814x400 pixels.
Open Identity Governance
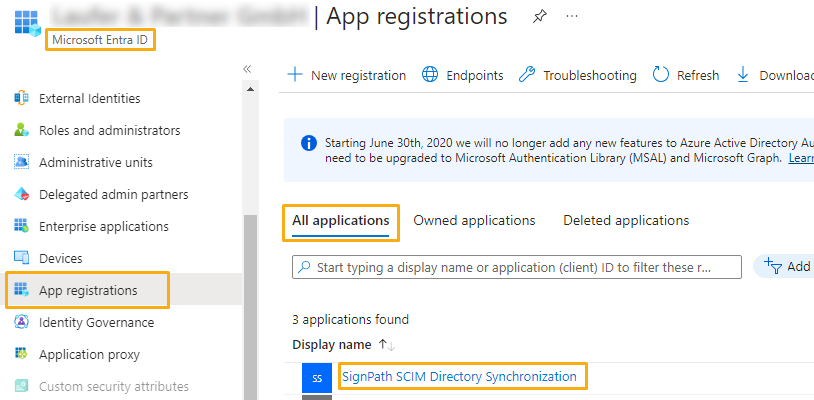coord(97,323)
